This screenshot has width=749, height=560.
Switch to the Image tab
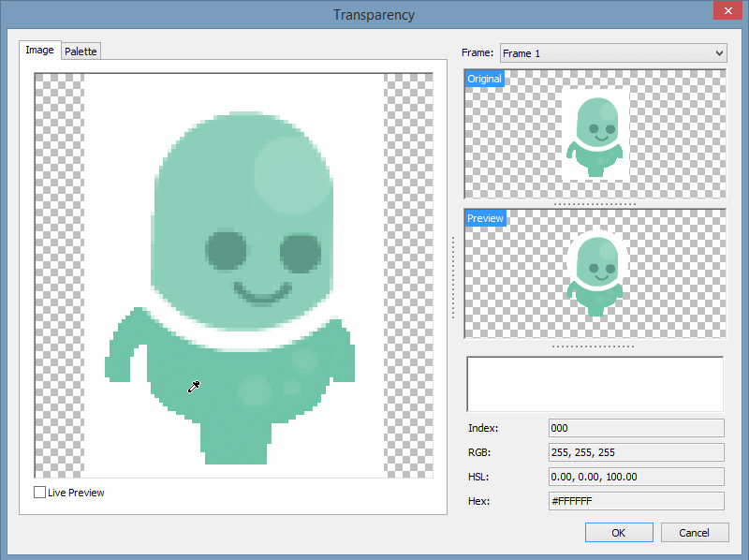[39, 50]
